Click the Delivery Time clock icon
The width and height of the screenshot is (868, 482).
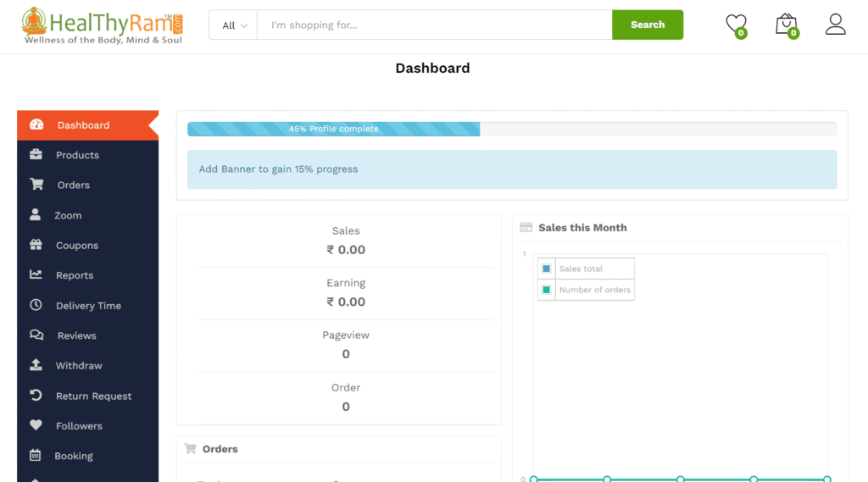[36, 305]
